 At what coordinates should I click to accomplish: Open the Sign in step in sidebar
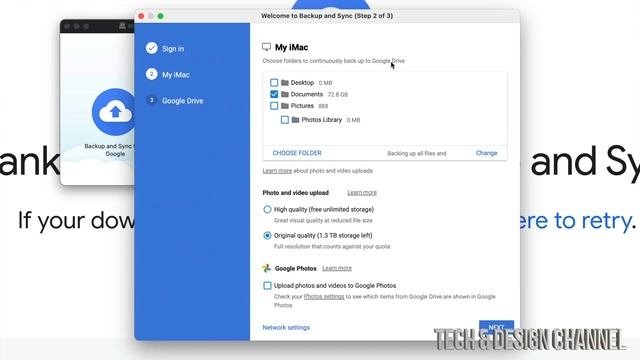click(x=173, y=49)
